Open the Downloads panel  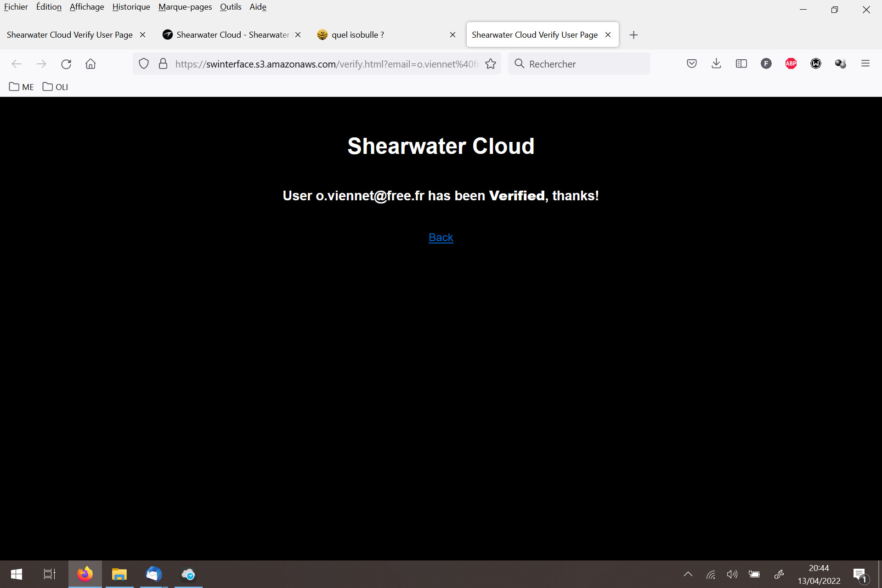716,64
